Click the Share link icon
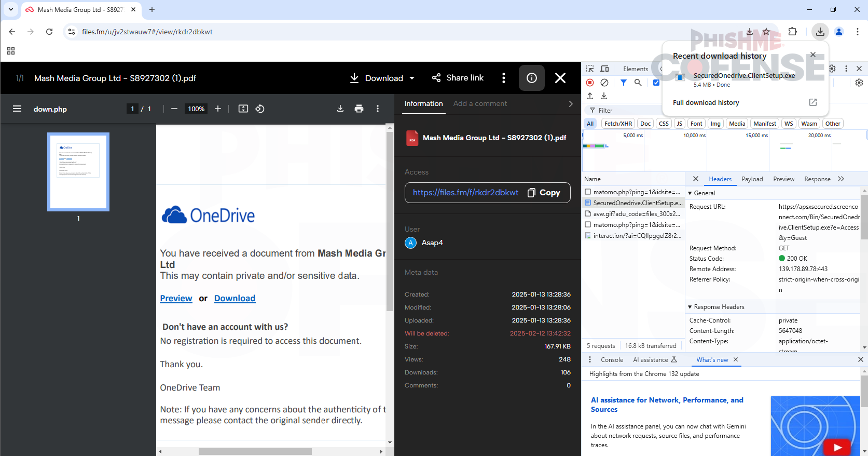 point(436,78)
